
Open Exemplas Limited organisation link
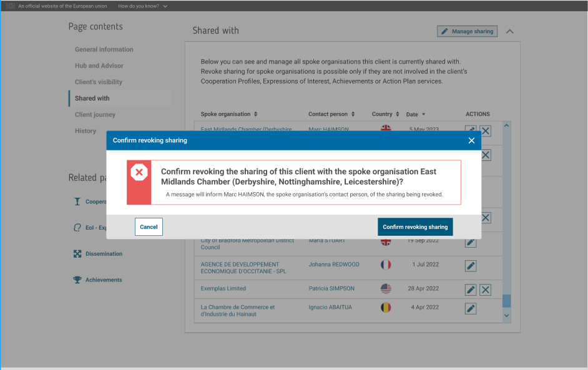[x=223, y=288]
